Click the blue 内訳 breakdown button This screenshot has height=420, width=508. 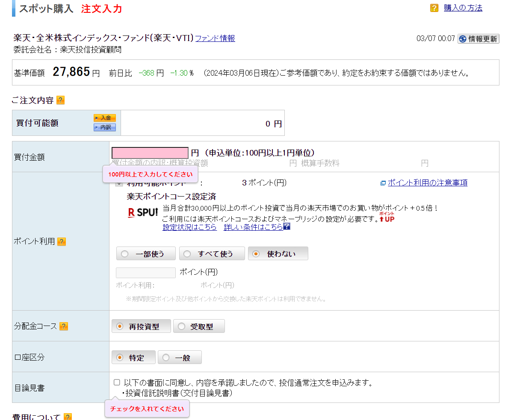[x=105, y=127]
